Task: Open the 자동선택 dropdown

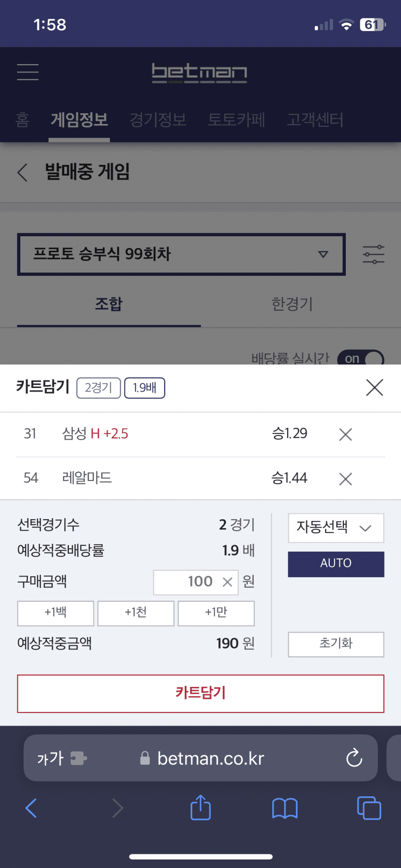Action: click(336, 528)
